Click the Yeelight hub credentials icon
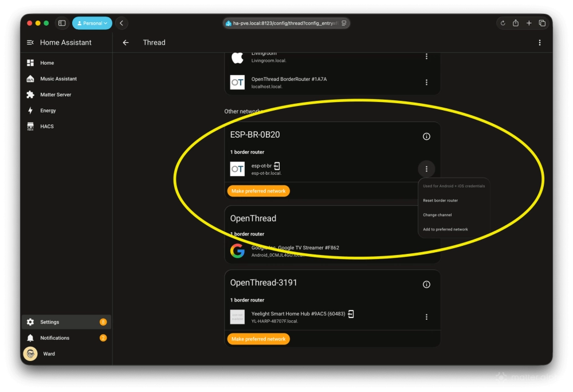The image size is (573, 392). click(x=351, y=314)
